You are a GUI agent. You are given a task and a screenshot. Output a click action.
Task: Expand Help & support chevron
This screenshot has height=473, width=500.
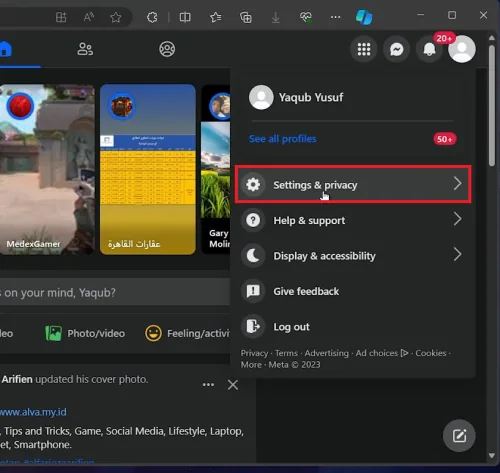point(457,219)
